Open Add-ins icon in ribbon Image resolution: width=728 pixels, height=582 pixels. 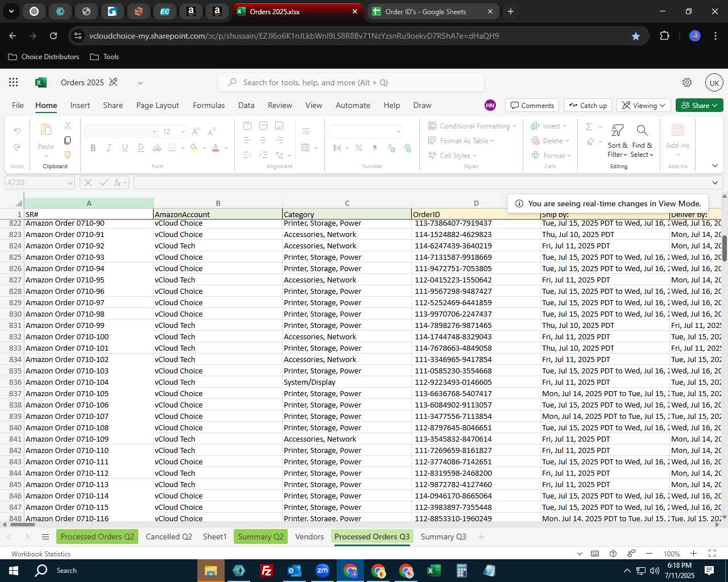[x=678, y=130]
